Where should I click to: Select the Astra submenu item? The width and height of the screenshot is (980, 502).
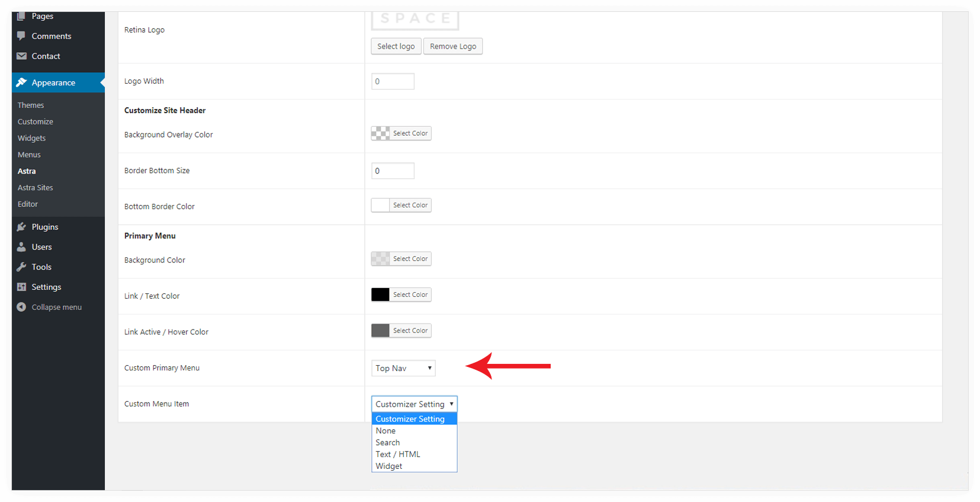point(27,171)
